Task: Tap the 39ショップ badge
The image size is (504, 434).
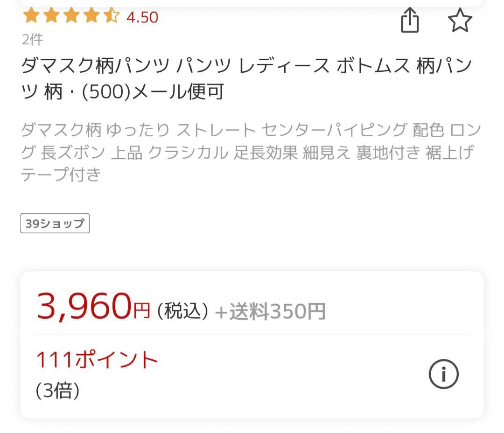Action: click(55, 224)
